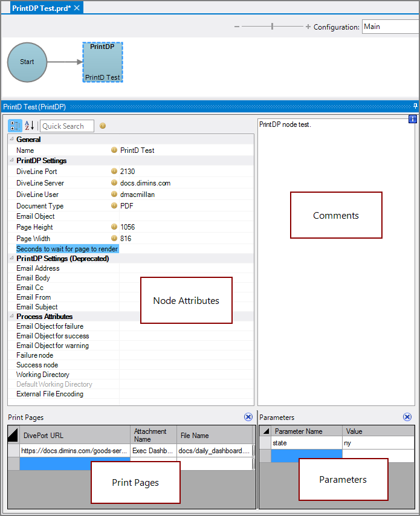Collapse the PrintDP Settings section
Screen dimensions: 420x516
tap(12, 160)
